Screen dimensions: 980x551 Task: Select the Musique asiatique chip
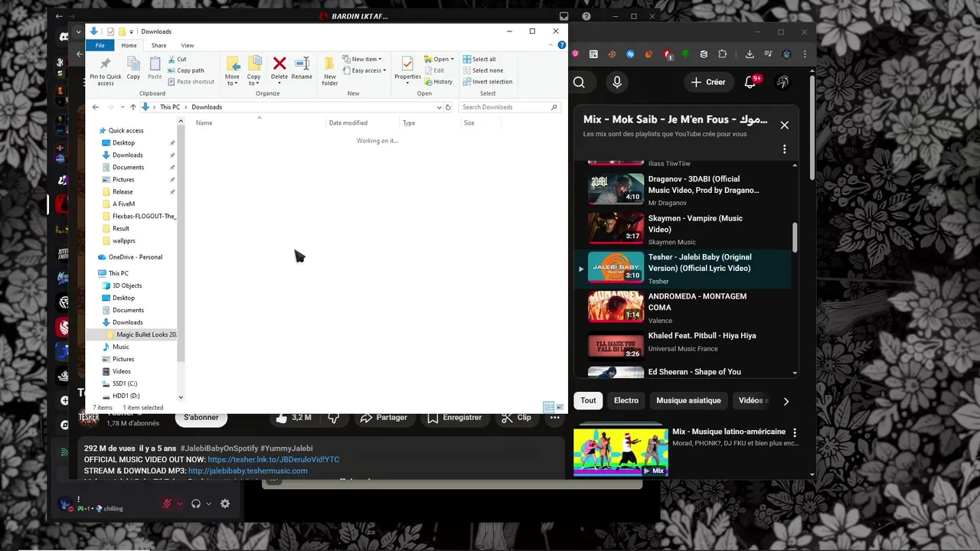click(x=688, y=400)
